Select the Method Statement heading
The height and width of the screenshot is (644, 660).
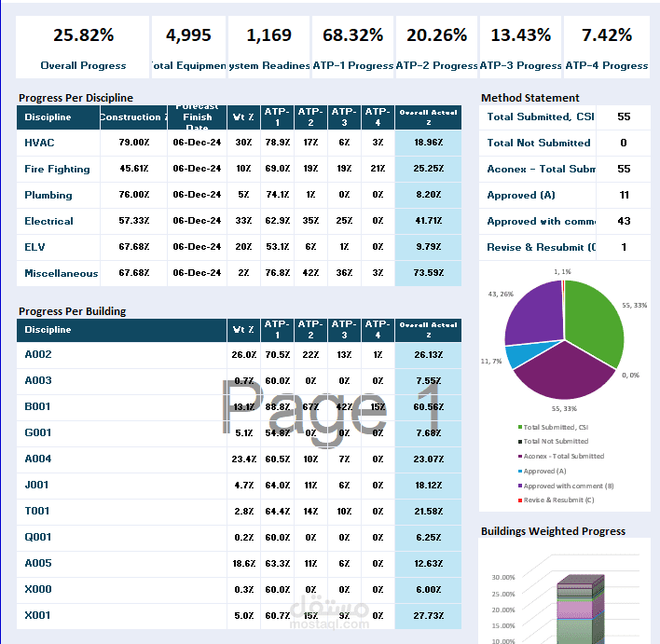pos(529,98)
